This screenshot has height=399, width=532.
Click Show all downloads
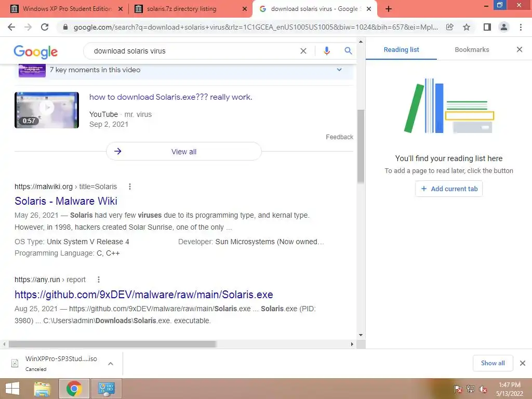(x=493, y=363)
